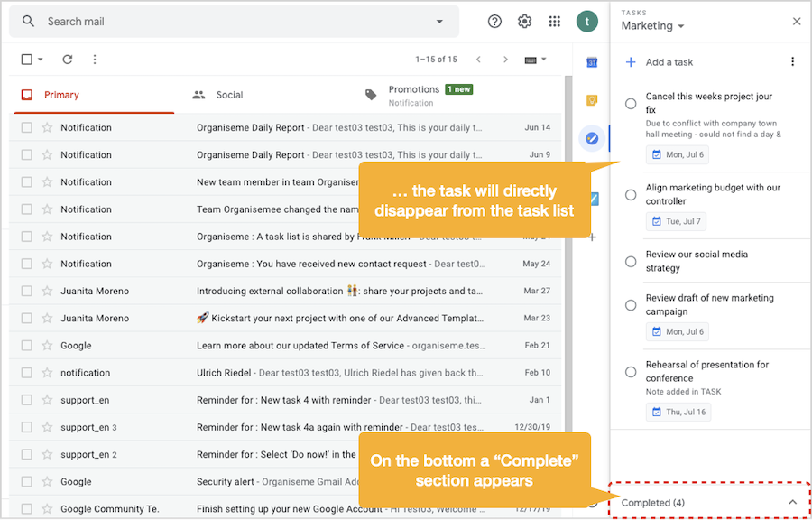Select the checkbox of the top Notification email

pos(26,127)
